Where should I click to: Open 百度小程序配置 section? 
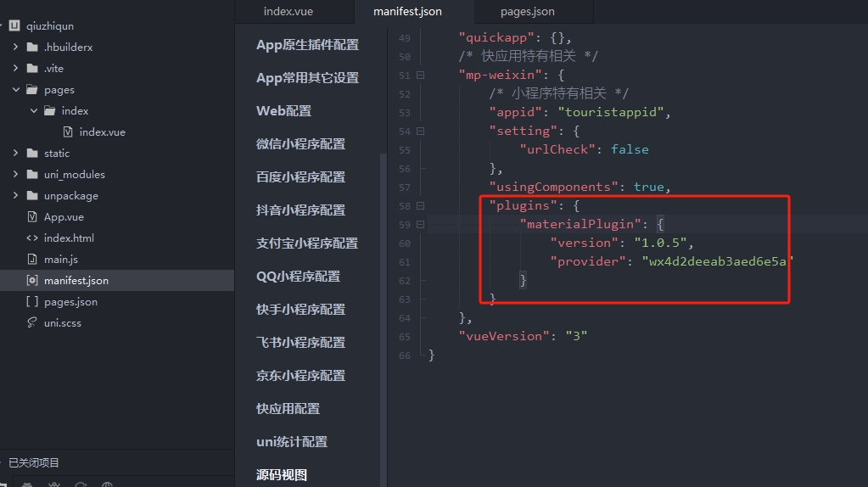(300, 177)
